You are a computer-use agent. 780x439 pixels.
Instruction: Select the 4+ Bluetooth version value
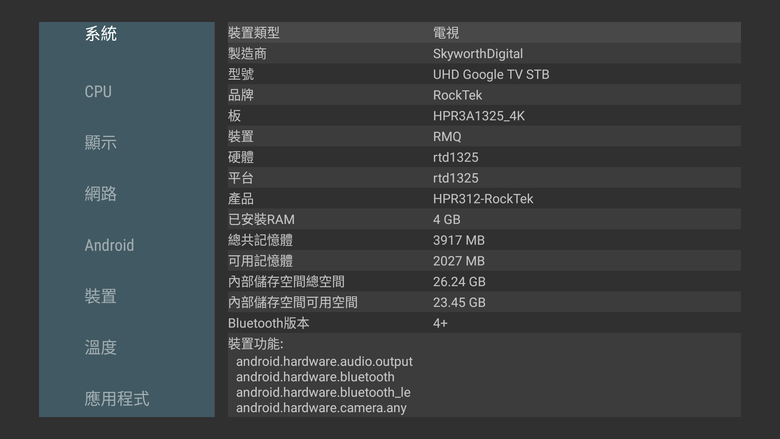tap(440, 323)
